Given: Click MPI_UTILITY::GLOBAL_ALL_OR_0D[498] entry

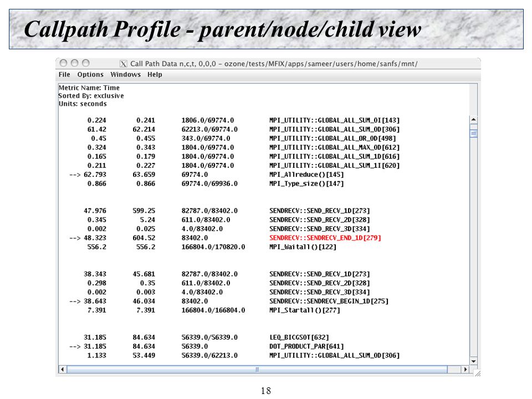Looking at the screenshot, I should pyautogui.click(x=332, y=139).
